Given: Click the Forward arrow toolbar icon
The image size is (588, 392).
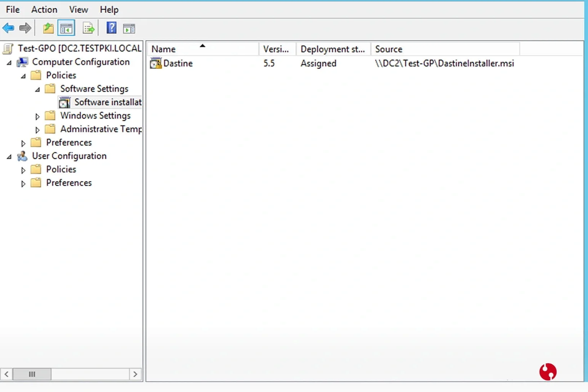Looking at the screenshot, I should tap(25, 28).
